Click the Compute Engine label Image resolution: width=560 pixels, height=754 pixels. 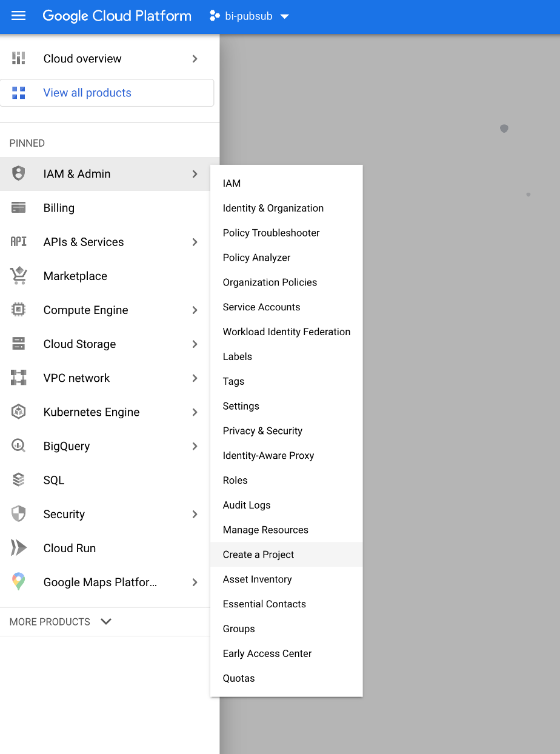(x=86, y=310)
